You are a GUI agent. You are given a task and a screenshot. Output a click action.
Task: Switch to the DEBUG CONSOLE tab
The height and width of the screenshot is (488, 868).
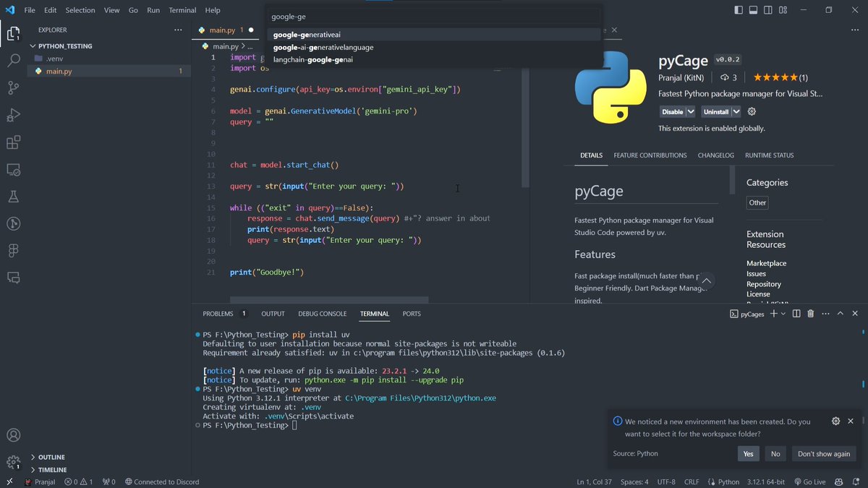(x=323, y=314)
